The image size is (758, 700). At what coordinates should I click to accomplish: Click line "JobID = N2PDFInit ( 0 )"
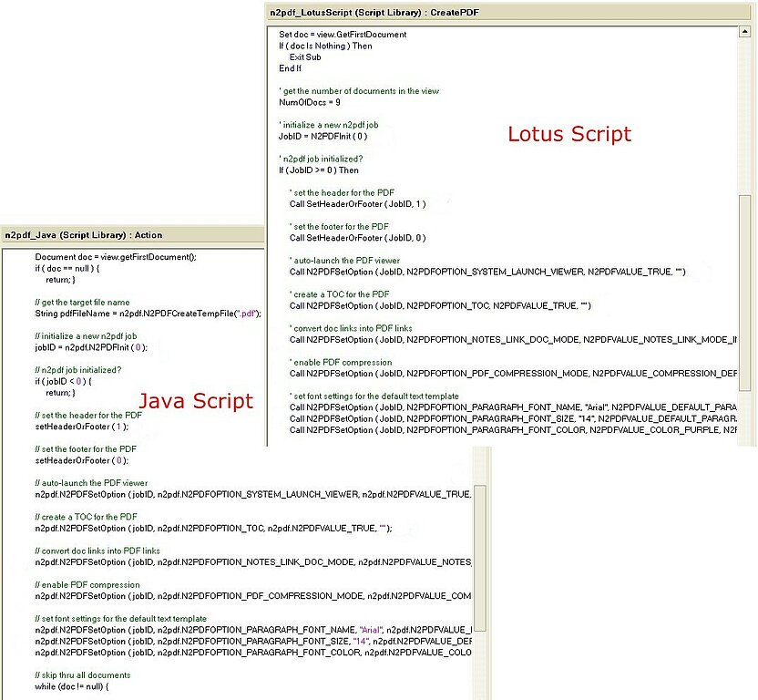coord(323,137)
